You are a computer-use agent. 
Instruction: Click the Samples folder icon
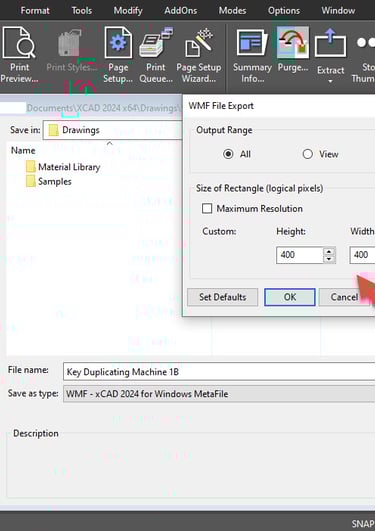click(x=31, y=181)
